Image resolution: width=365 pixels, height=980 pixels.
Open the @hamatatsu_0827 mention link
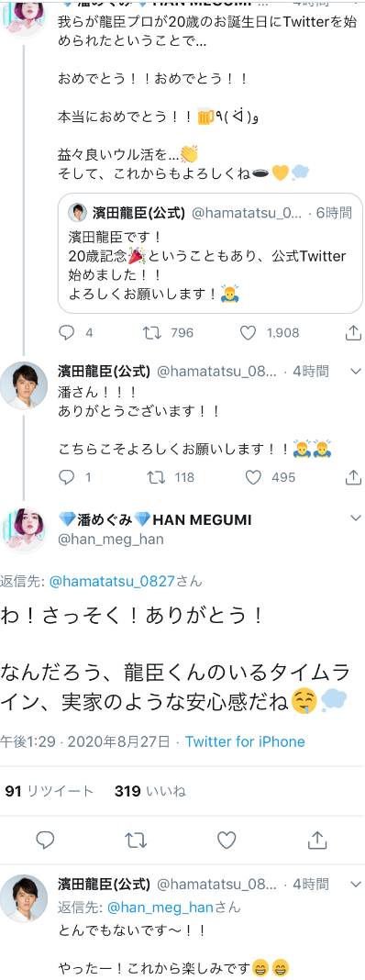(x=116, y=581)
